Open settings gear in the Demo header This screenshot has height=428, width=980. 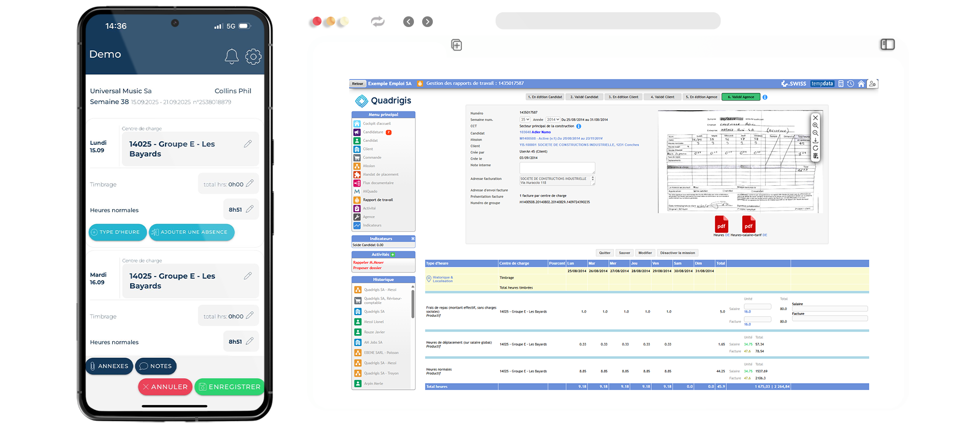[253, 56]
